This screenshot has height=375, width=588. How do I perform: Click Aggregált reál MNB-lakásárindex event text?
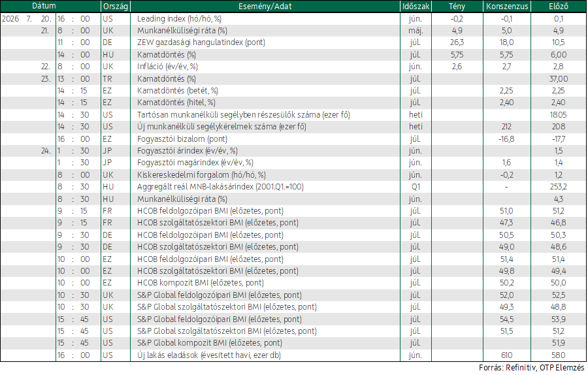click(220, 187)
